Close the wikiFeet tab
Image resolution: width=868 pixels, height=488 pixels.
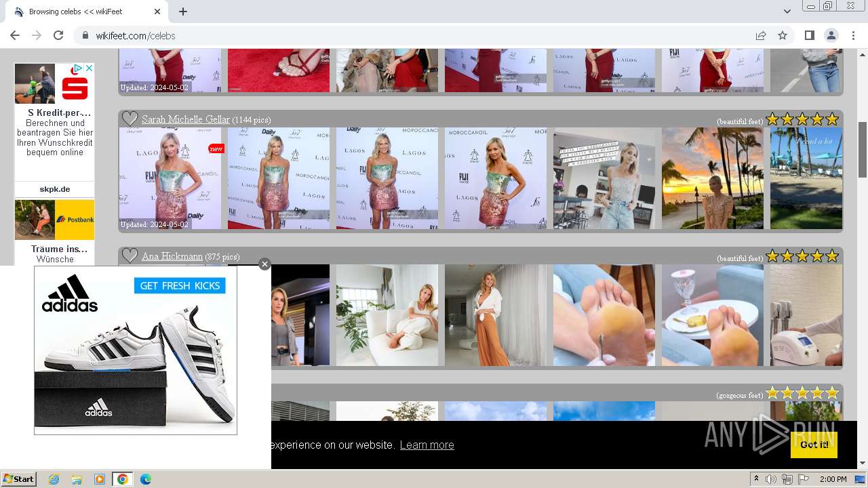157,12
